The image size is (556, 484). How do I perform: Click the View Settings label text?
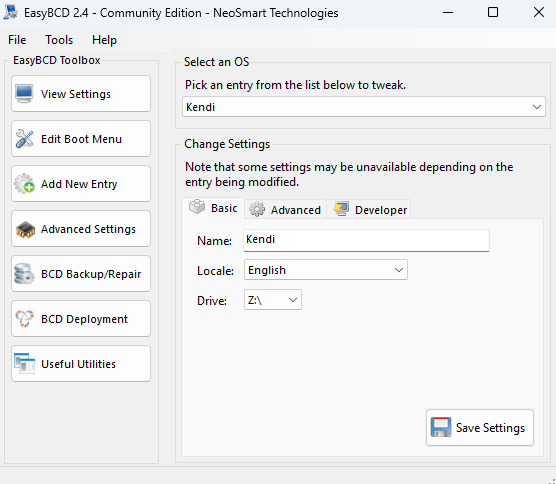76,94
